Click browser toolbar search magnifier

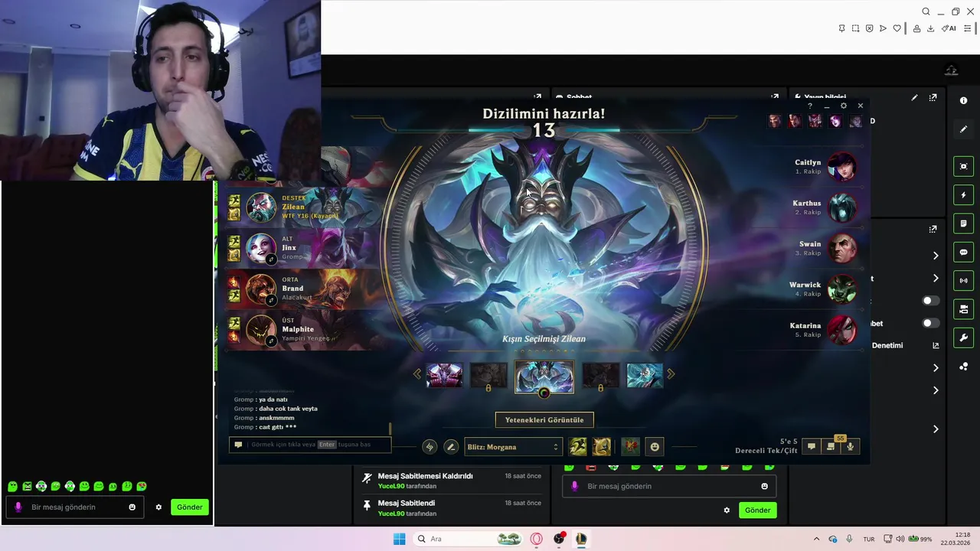926,11
